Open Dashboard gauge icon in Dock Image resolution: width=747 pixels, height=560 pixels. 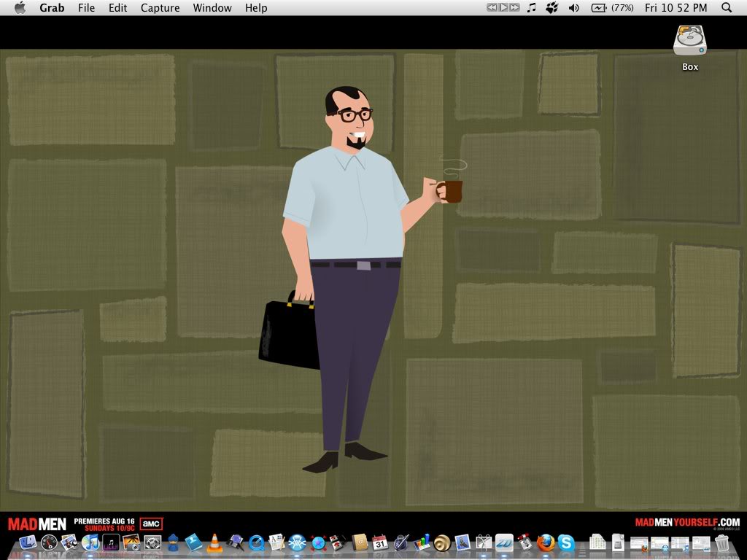(49, 542)
